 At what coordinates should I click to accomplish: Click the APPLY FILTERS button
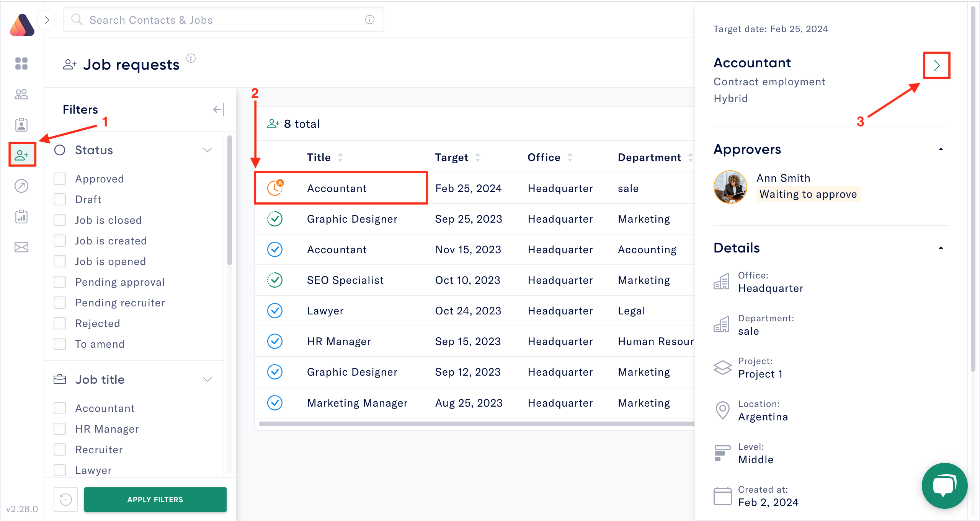(x=155, y=500)
